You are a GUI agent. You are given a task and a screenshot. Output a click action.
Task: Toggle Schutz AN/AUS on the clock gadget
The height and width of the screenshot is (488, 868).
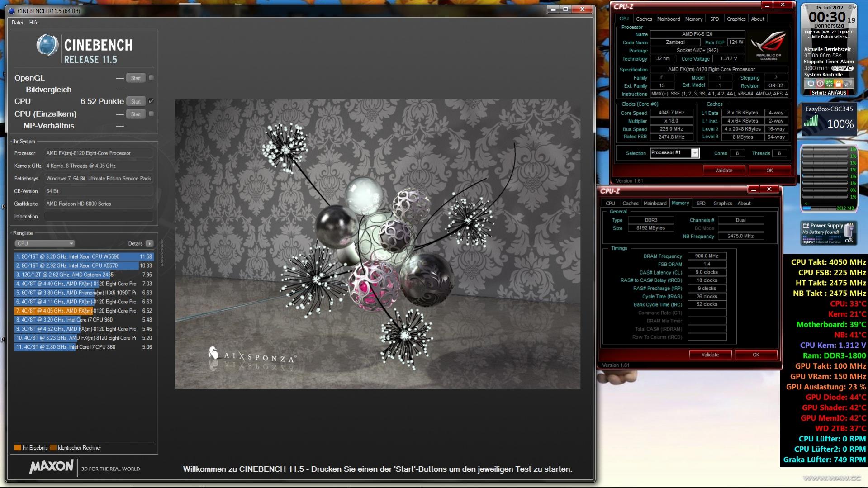[829, 93]
